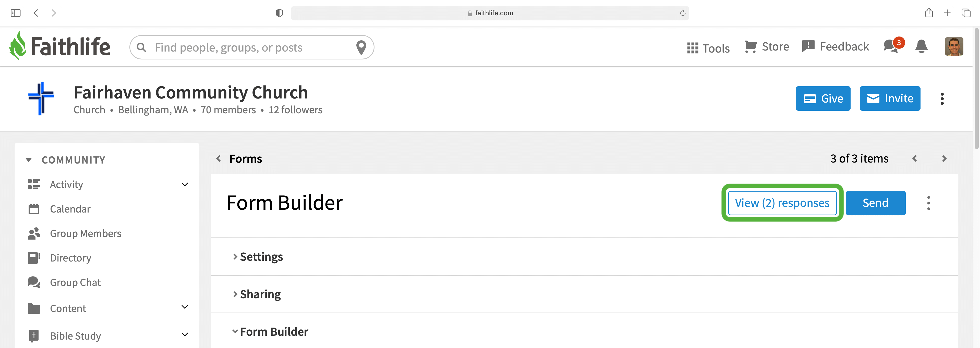
Task: Open the user profile avatar
Action: pyautogui.click(x=954, y=46)
